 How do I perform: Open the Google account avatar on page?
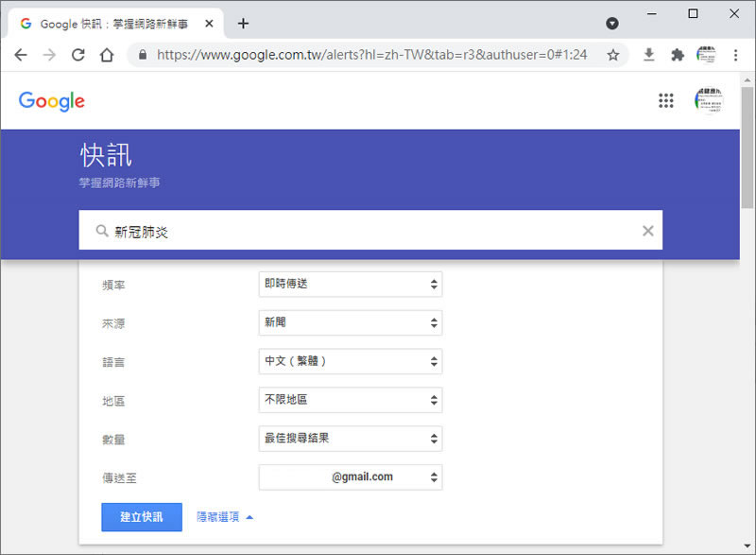coord(709,101)
